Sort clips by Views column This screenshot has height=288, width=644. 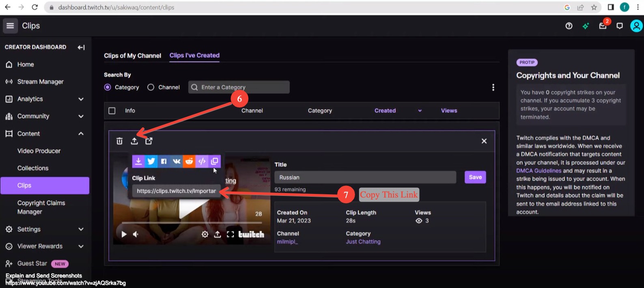tap(449, 111)
